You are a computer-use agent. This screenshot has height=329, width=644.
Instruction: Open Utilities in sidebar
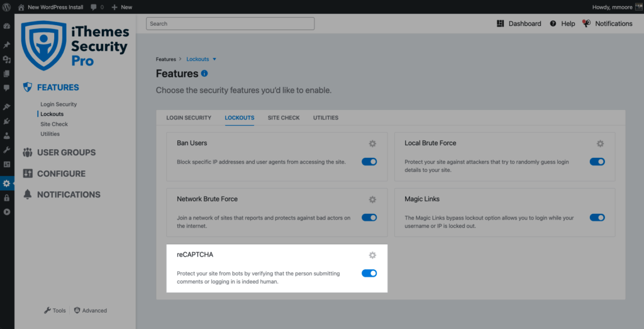50,134
